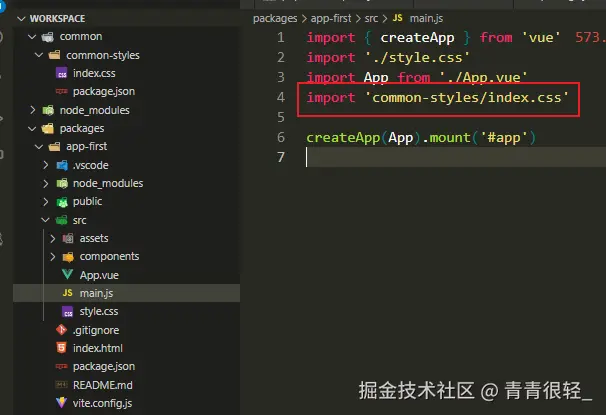
Task: Expand node_modules chevron inside app-first
Action: 46,183
